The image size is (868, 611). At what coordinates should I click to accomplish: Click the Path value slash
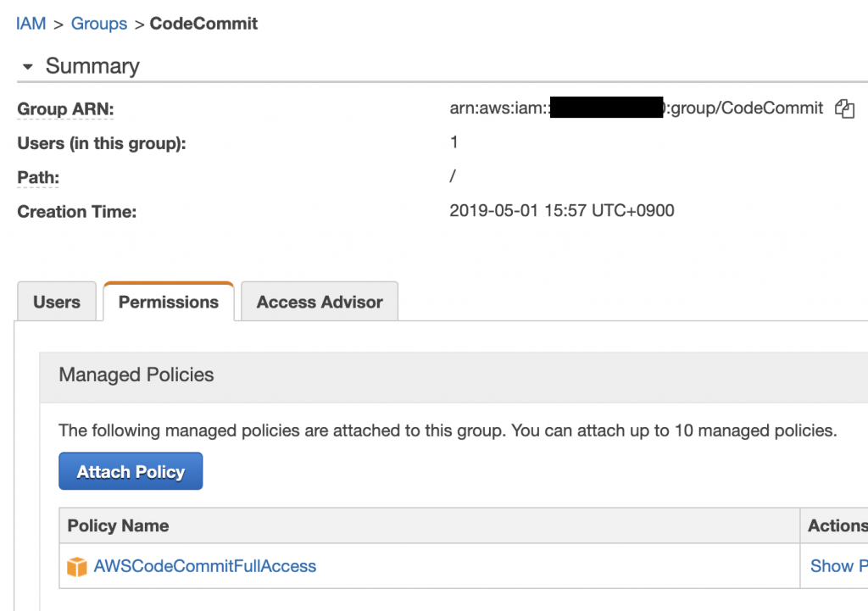click(453, 176)
